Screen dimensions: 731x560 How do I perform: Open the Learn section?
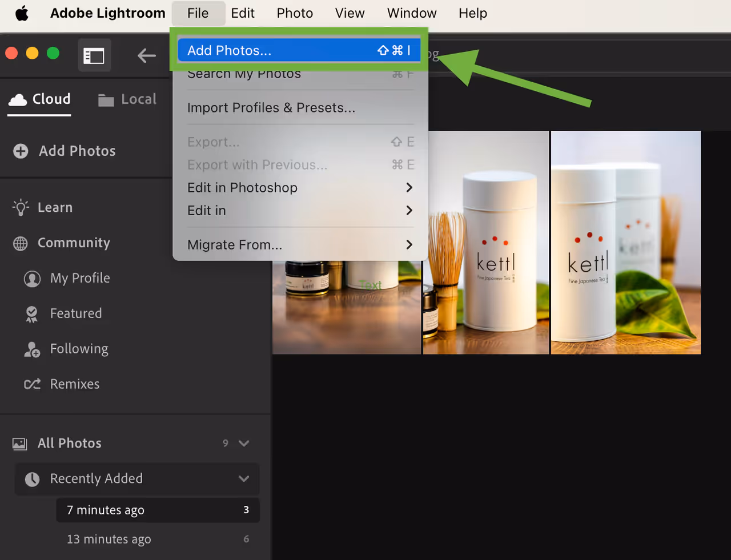click(56, 207)
